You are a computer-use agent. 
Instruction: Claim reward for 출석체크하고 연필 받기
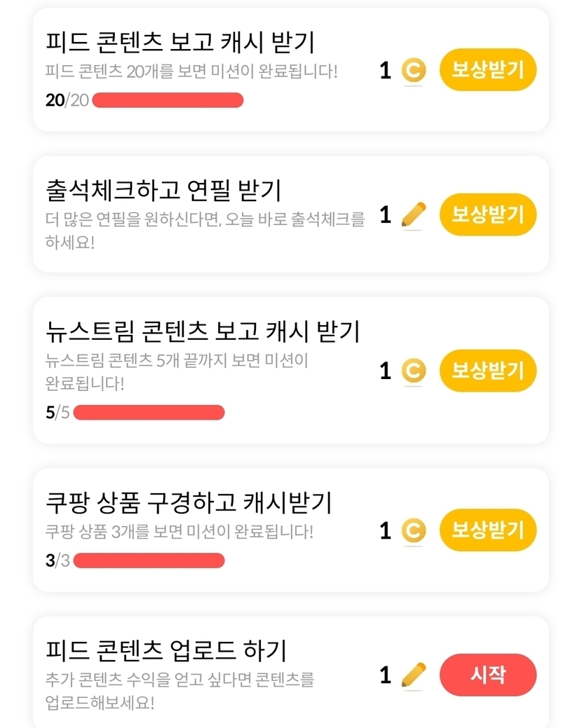pos(487,214)
